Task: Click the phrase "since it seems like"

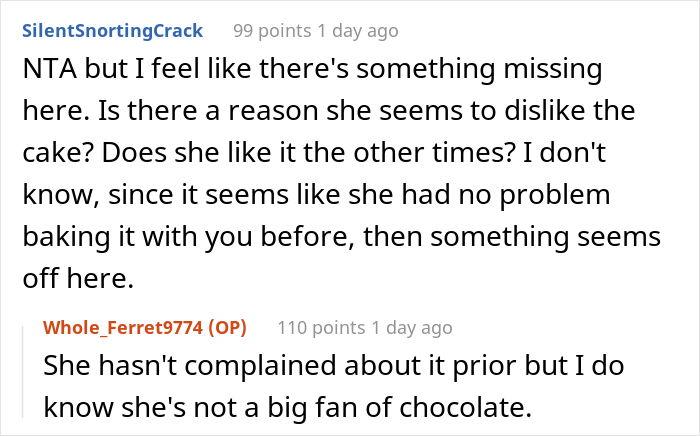Action: (x=225, y=195)
